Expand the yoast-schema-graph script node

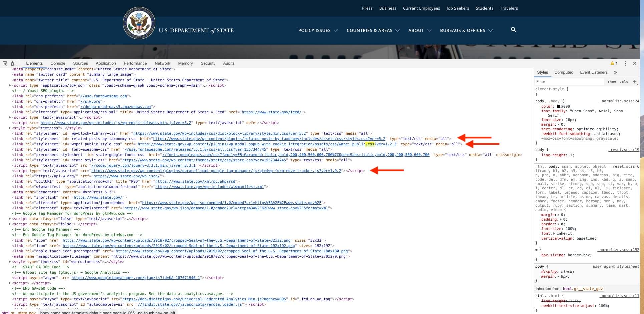pos(10,85)
